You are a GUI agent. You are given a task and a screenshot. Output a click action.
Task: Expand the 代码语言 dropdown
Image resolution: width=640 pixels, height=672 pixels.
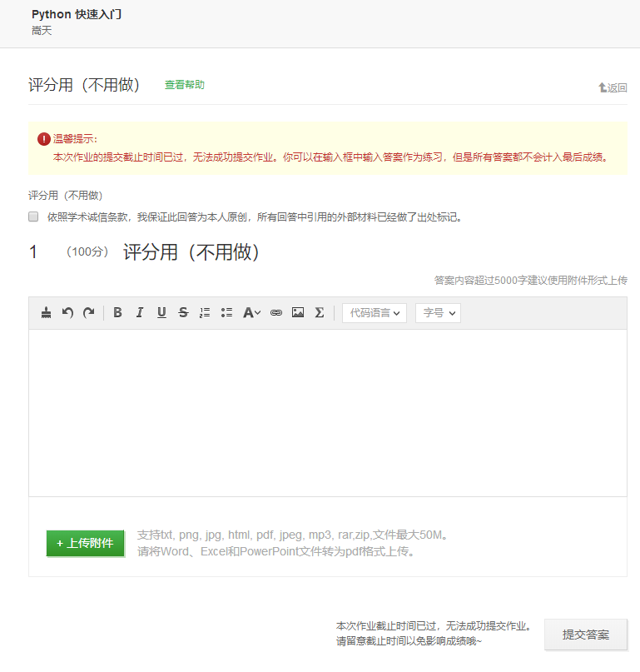[374, 313]
